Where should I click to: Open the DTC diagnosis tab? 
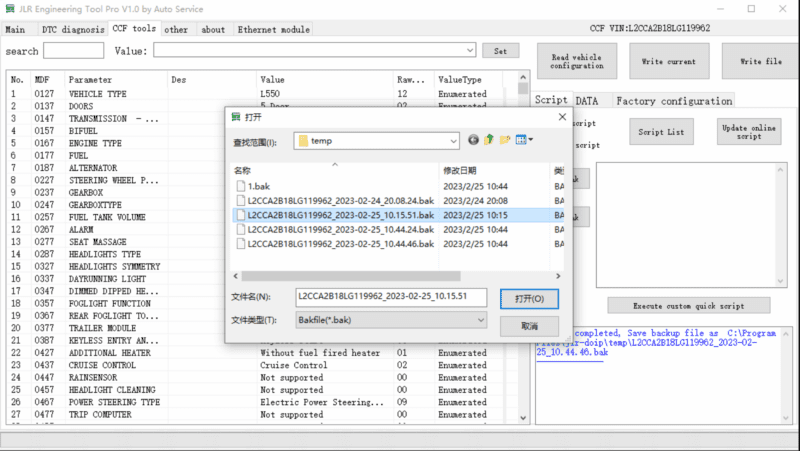(x=73, y=30)
